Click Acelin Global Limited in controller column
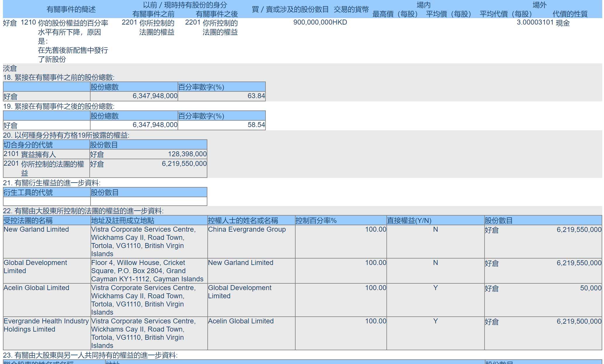The height and width of the screenshot is (364, 604). pos(241,321)
